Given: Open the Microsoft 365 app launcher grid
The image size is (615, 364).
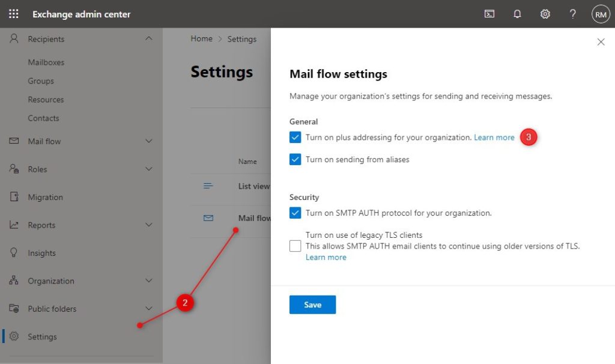Looking at the screenshot, I should 13,14.
